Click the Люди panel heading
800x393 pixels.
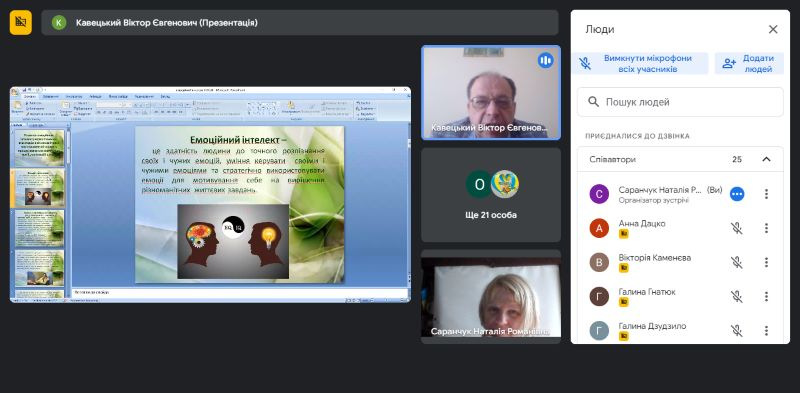tap(599, 30)
